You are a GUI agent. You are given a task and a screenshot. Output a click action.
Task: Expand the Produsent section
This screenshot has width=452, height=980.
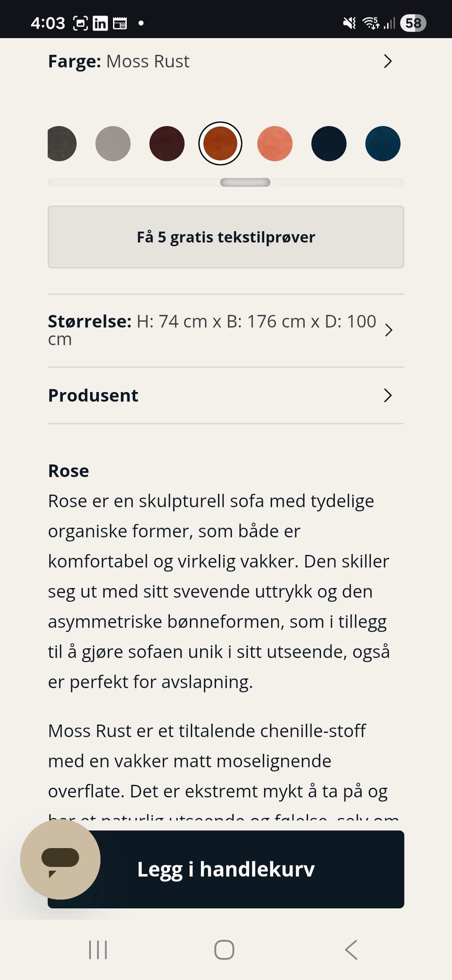point(387,395)
